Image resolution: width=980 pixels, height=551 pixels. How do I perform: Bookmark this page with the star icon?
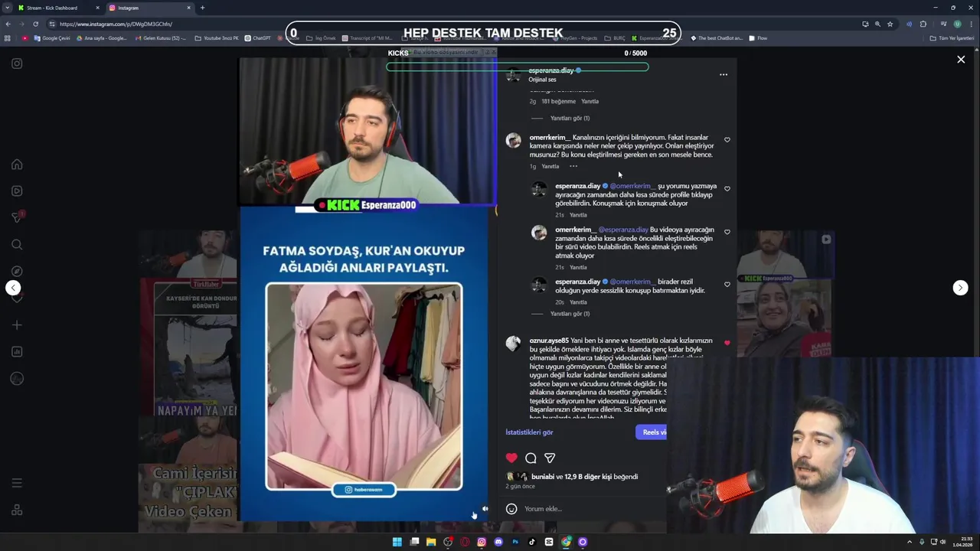tap(890, 24)
